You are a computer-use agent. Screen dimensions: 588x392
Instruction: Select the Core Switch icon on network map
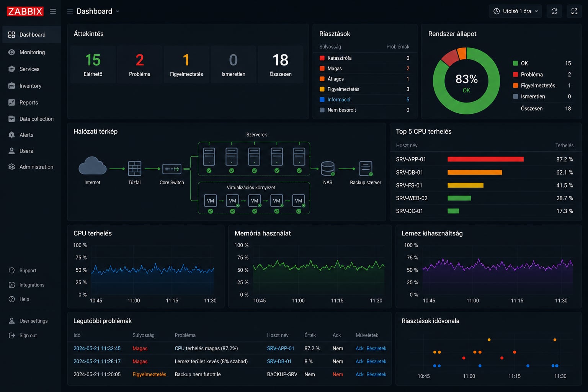172,169
